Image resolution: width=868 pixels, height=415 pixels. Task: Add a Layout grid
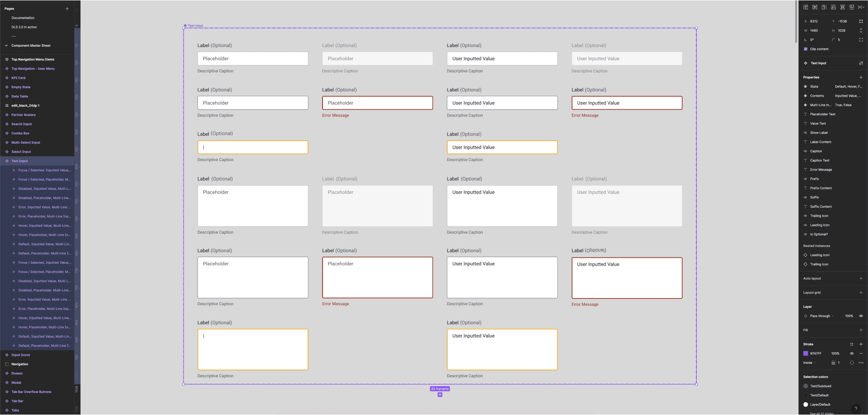pyautogui.click(x=861, y=292)
